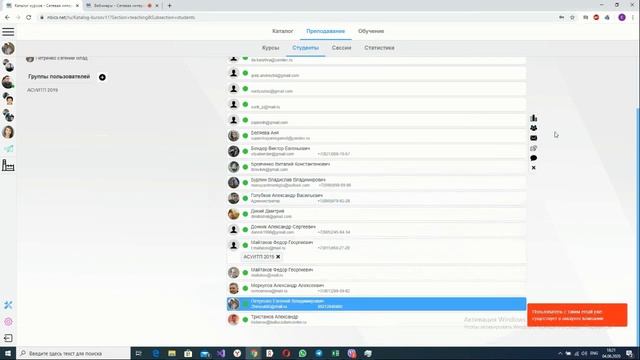Click the logout icon in sidebar

8,338
